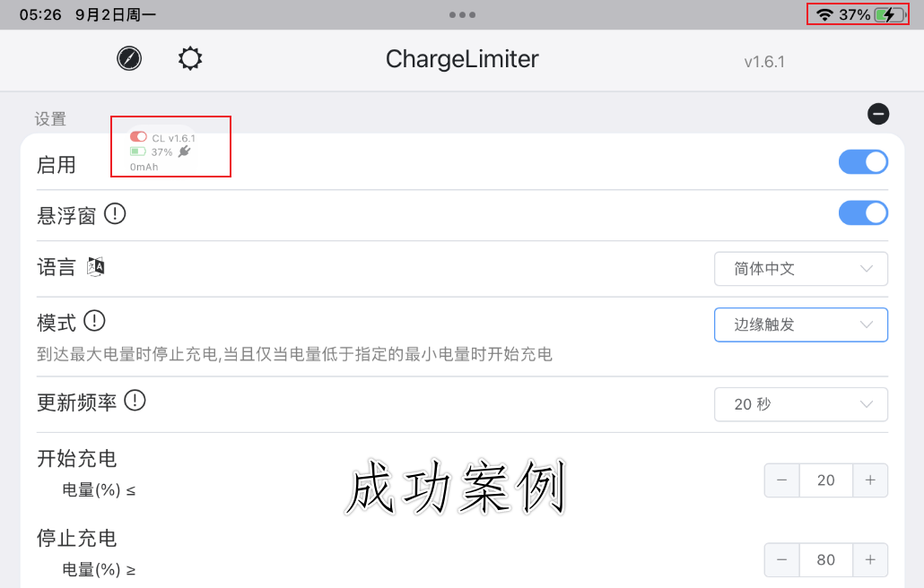The width and height of the screenshot is (924, 588).
Task: Show info icon next to 更新频率
Action: tap(135, 401)
